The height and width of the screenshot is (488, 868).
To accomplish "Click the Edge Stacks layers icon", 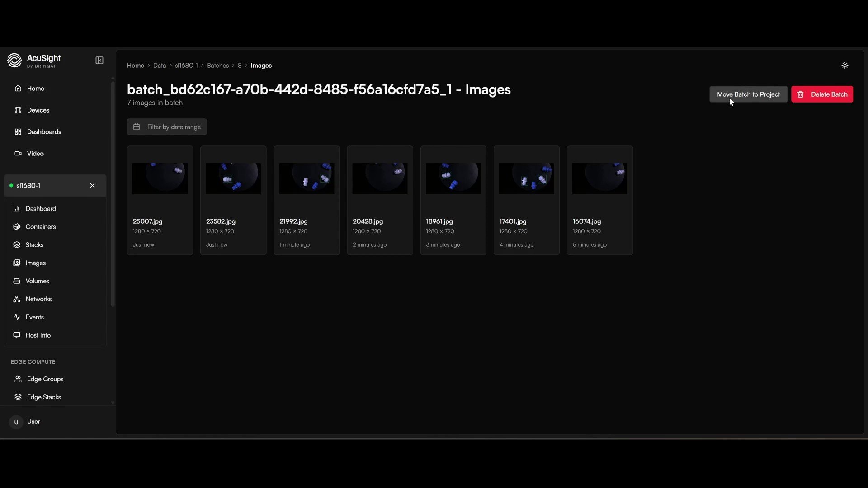I will coord(18,397).
